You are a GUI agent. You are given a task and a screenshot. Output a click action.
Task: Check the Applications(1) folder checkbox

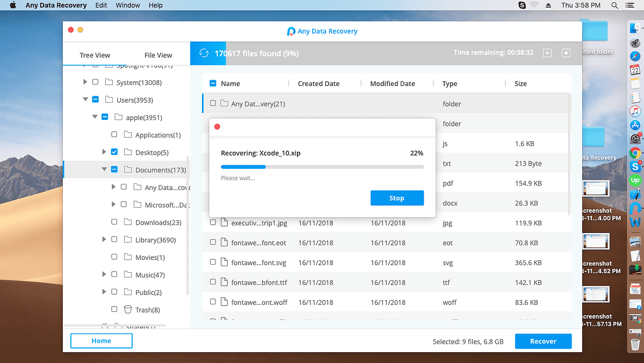[x=114, y=134]
